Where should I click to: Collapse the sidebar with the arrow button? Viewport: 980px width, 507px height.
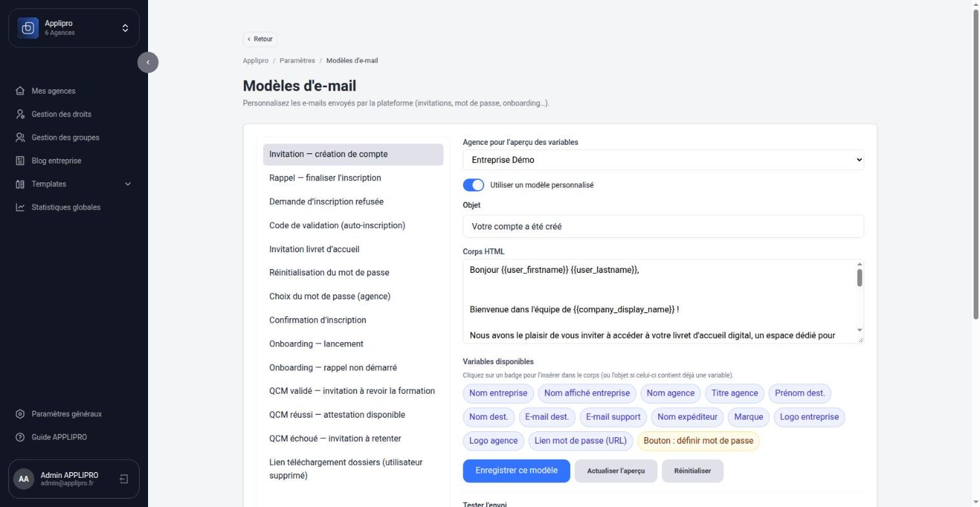(148, 63)
